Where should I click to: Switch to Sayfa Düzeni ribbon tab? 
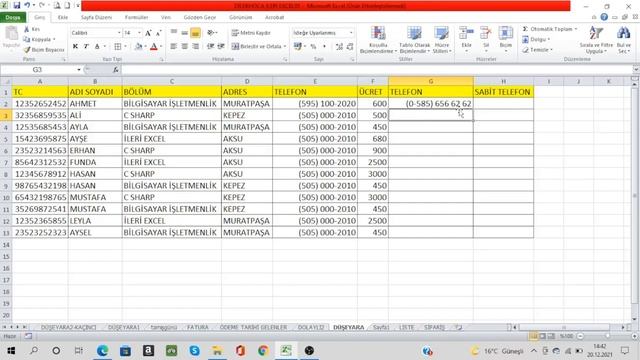click(96, 18)
